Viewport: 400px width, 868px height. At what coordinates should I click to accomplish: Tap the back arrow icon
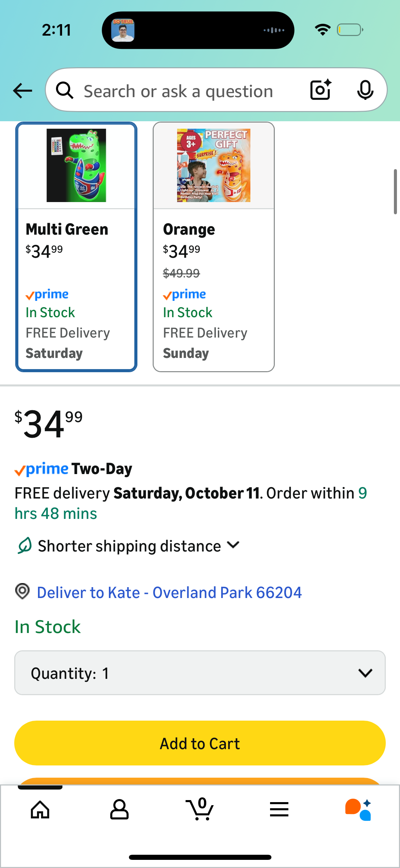click(22, 91)
